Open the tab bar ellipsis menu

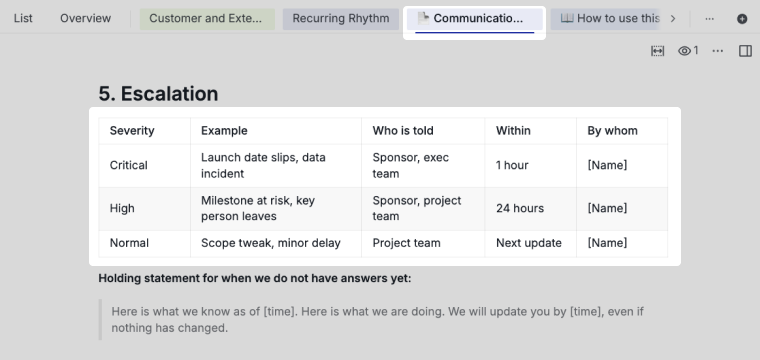(709, 19)
